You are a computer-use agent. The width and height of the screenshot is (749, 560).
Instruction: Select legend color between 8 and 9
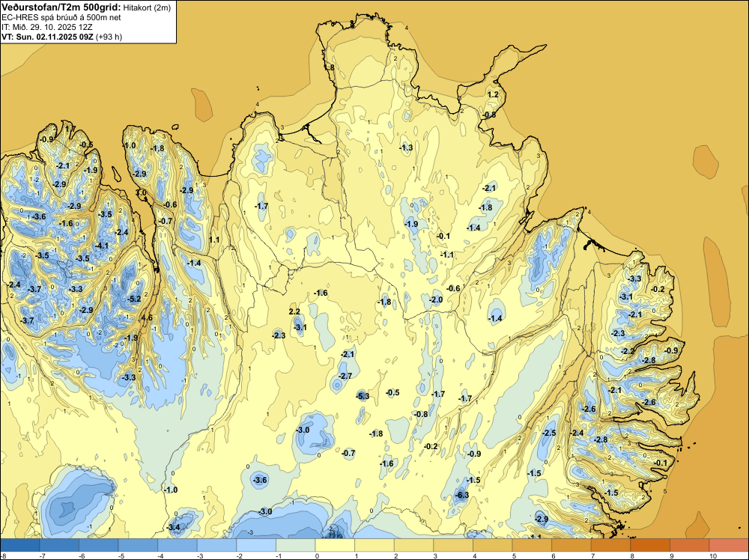(651, 545)
